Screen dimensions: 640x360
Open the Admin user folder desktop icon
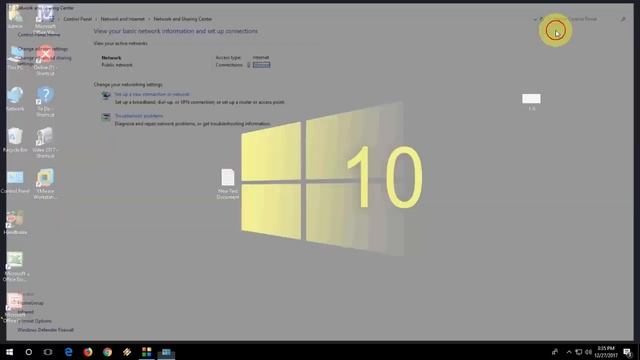pos(15,17)
